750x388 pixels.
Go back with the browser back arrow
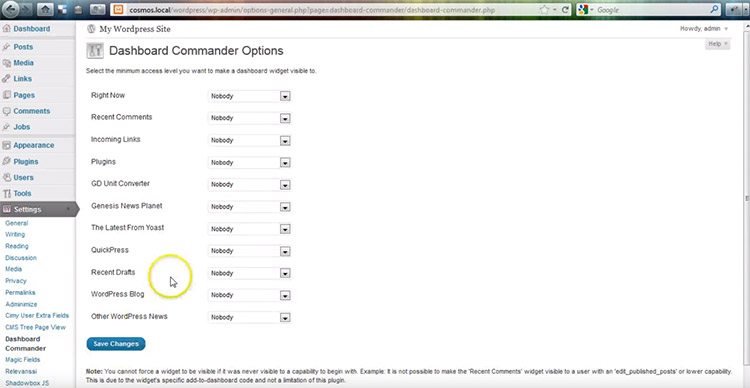point(12,9)
